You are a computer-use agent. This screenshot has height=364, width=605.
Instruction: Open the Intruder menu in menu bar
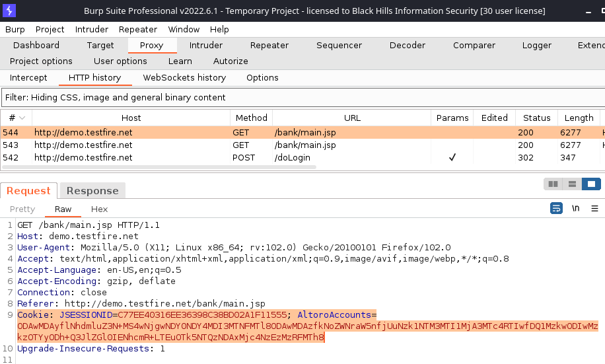[92, 29]
